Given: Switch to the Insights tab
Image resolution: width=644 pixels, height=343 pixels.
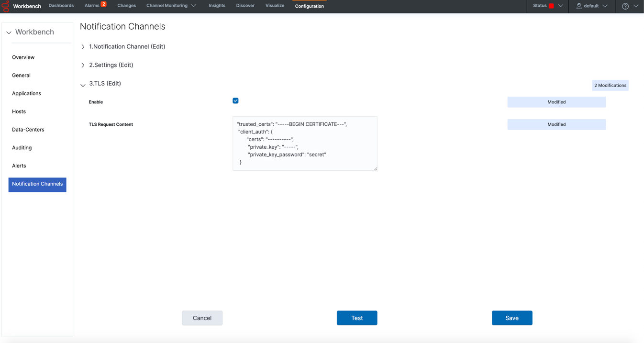Looking at the screenshot, I should 217,6.
